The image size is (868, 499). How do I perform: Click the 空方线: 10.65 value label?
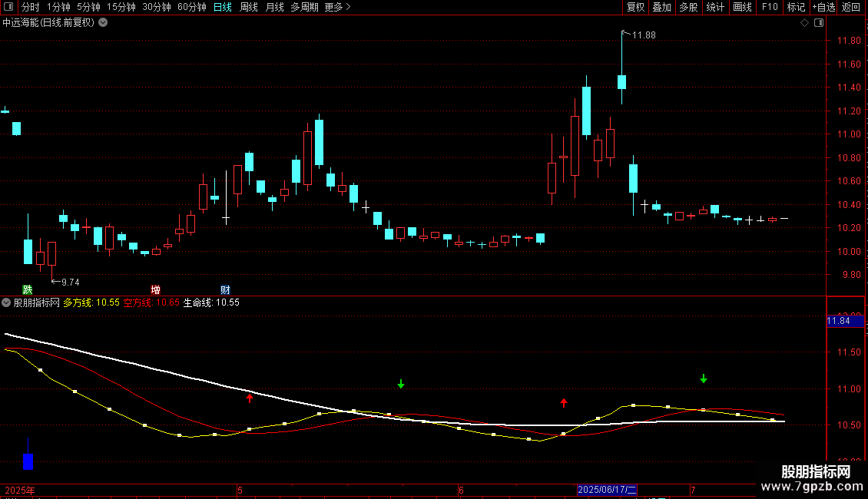(x=151, y=302)
